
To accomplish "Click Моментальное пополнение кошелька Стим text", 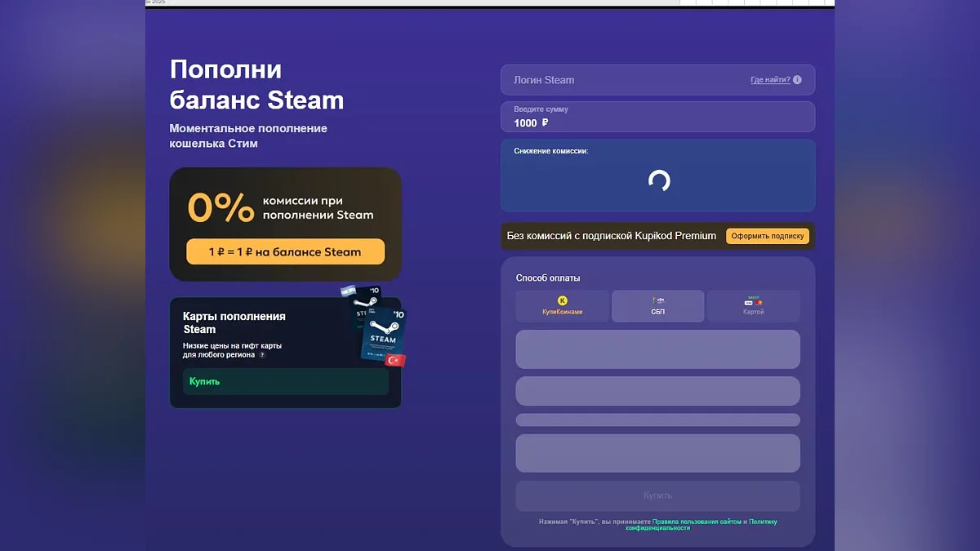I will [248, 136].
